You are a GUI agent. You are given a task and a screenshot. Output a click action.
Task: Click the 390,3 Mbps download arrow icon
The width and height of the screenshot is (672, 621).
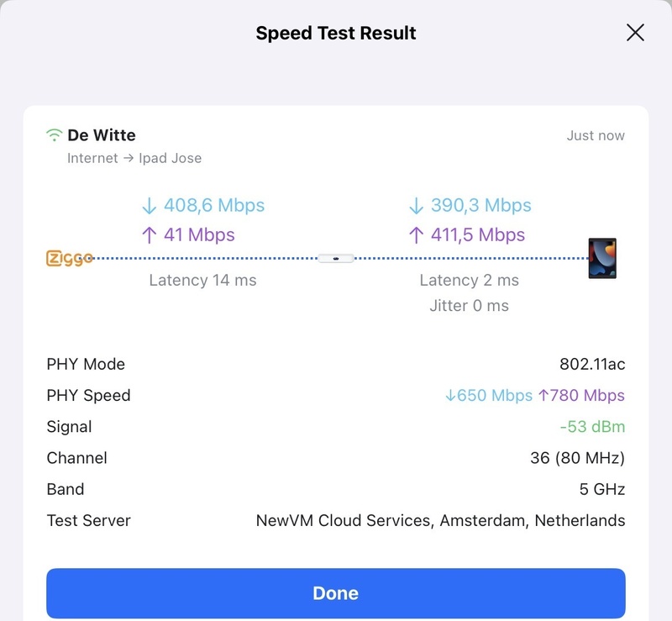pos(416,205)
